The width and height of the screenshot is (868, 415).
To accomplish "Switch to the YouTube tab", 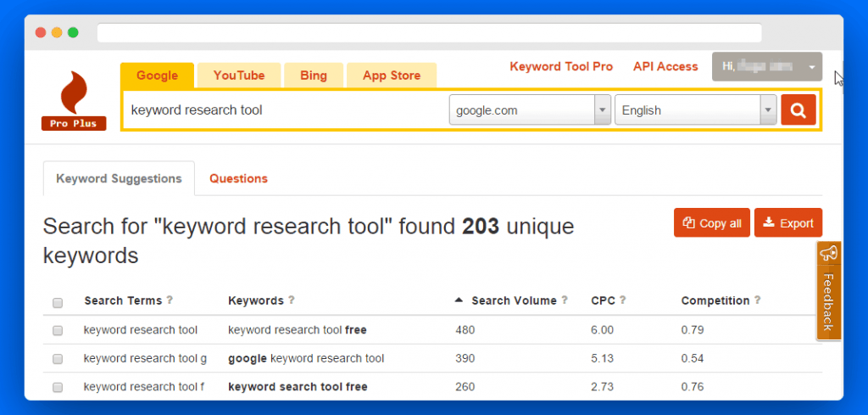I will pyautogui.click(x=239, y=76).
